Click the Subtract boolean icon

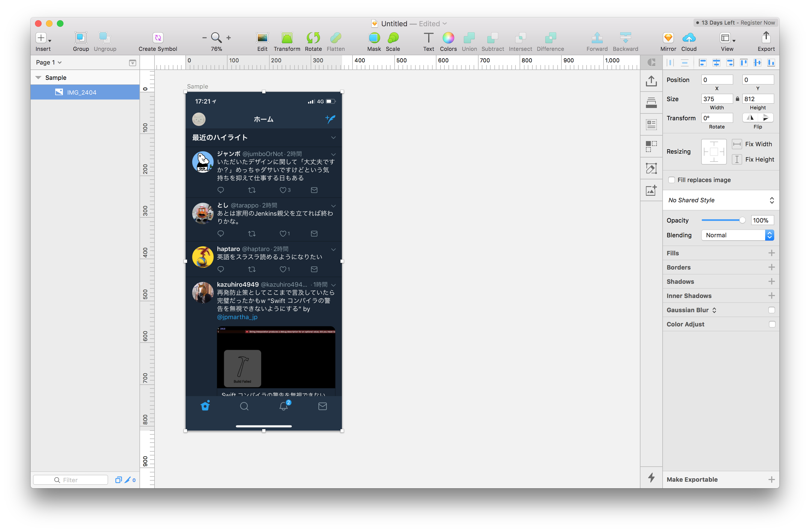[x=493, y=38]
